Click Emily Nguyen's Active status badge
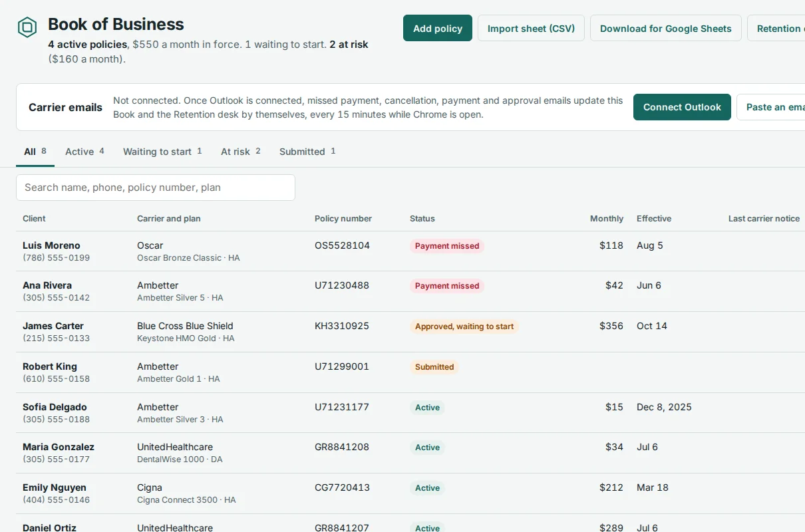Image resolution: width=805 pixels, height=532 pixels. tap(427, 488)
